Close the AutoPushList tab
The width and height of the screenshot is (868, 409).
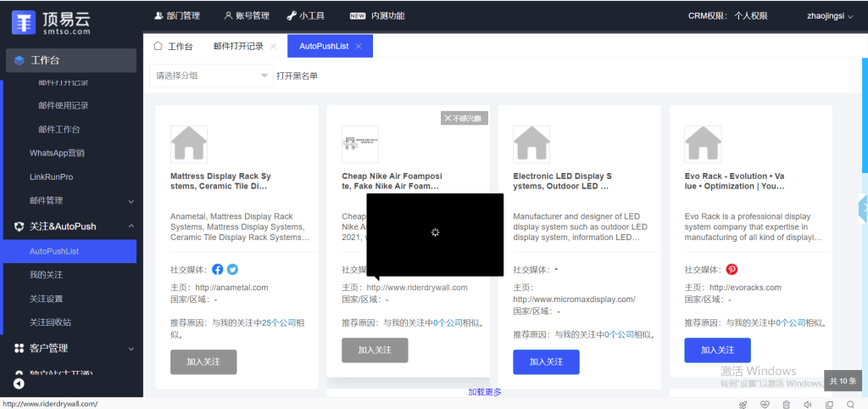[359, 46]
